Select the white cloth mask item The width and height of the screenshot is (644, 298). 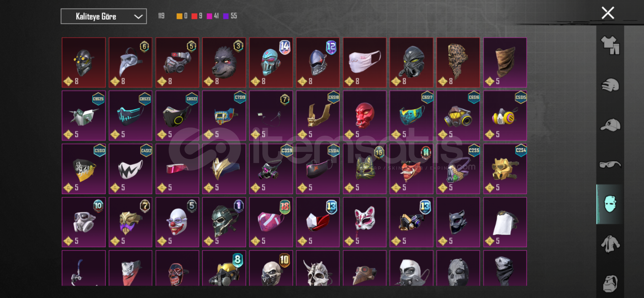[x=365, y=62]
